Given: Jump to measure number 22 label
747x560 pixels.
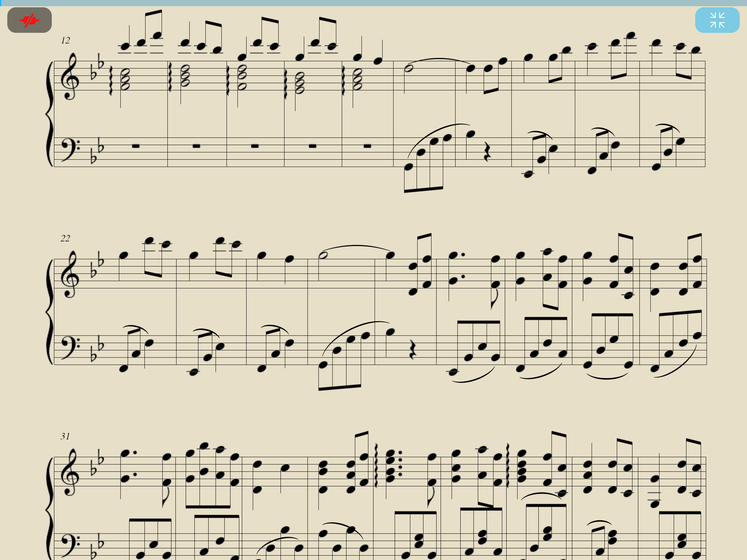Looking at the screenshot, I should 65,238.
